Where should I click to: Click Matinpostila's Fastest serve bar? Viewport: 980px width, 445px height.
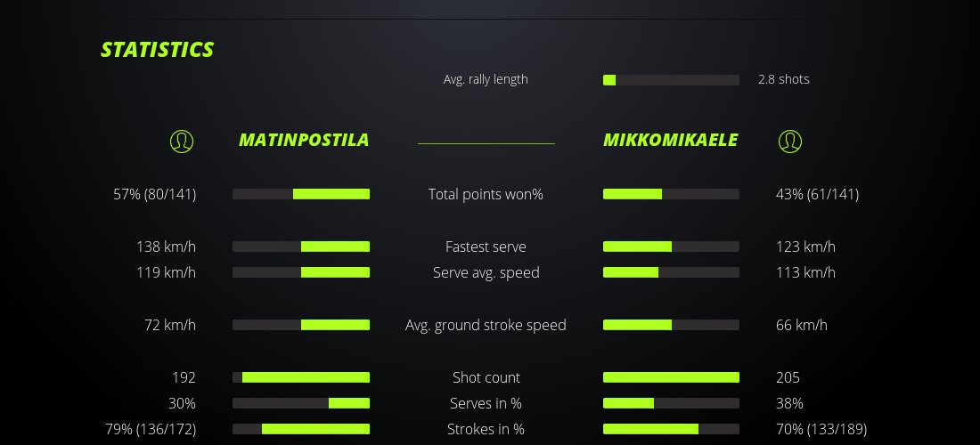[301, 247]
